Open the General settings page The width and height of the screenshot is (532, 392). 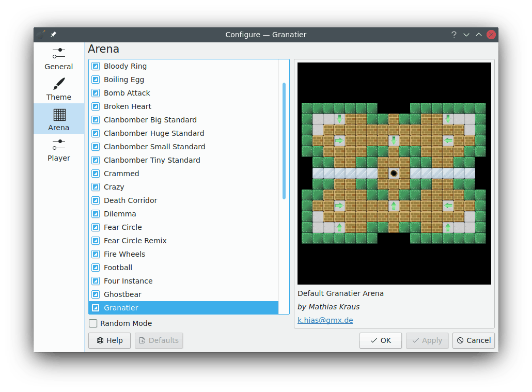pyautogui.click(x=59, y=58)
